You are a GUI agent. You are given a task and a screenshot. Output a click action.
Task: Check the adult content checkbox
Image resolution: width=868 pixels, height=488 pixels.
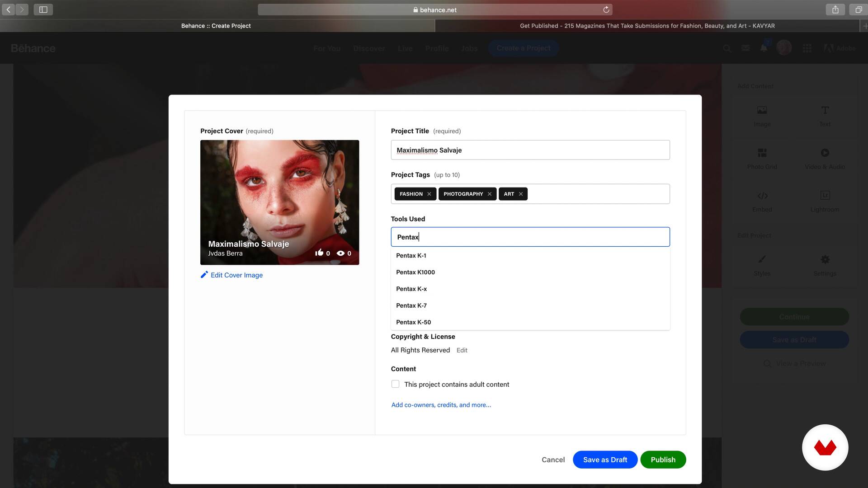click(x=395, y=384)
